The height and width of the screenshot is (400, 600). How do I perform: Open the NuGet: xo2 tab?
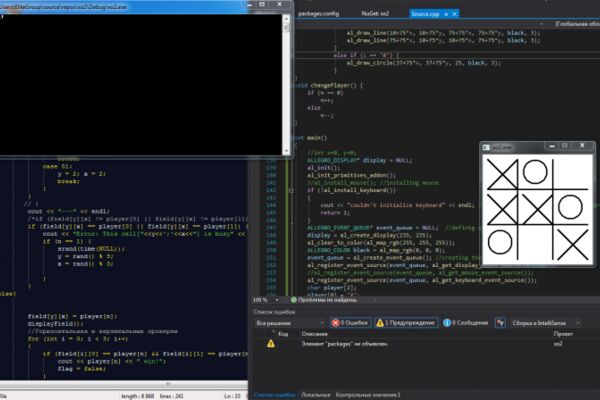[375, 14]
